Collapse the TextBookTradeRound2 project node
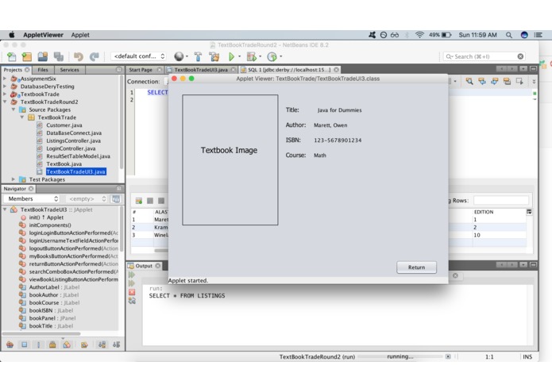 click(x=5, y=102)
